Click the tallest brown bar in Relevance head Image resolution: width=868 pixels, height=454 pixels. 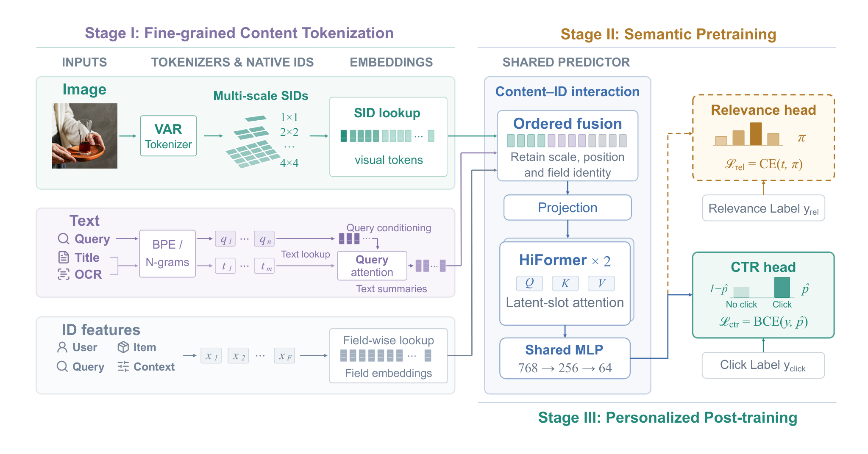pos(756,134)
